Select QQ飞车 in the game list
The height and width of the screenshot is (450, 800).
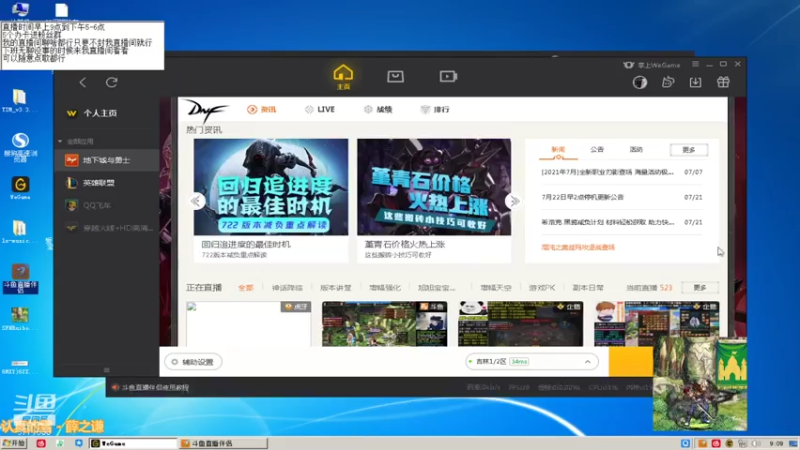[106, 205]
